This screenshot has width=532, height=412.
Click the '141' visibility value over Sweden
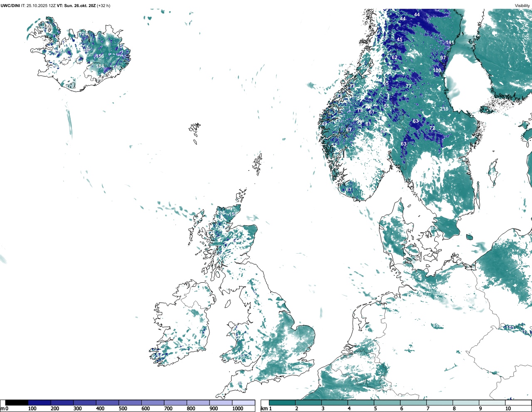[450, 43]
